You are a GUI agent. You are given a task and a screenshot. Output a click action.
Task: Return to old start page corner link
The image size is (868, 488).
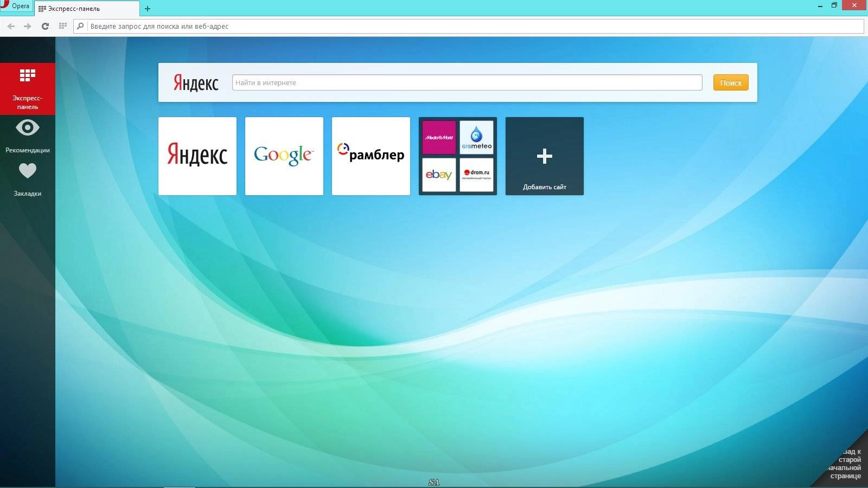[x=845, y=464]
